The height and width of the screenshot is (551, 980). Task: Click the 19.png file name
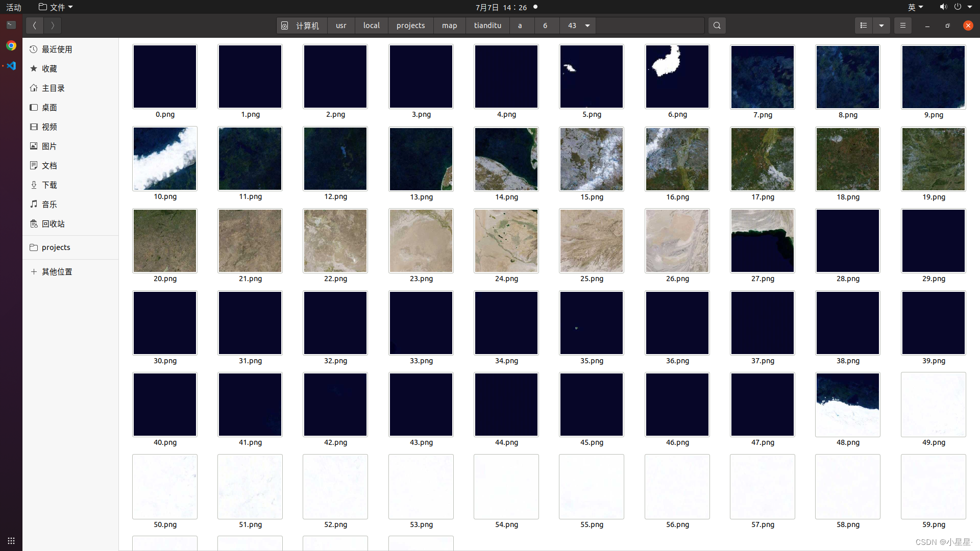(x=934, y=197)
